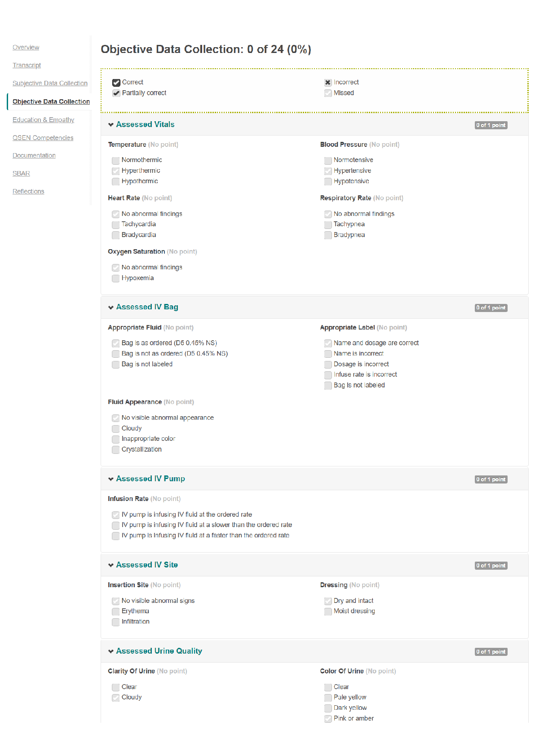Click the Missed legend icon
The image size is (535, 756).
click(x=328, y=93)
